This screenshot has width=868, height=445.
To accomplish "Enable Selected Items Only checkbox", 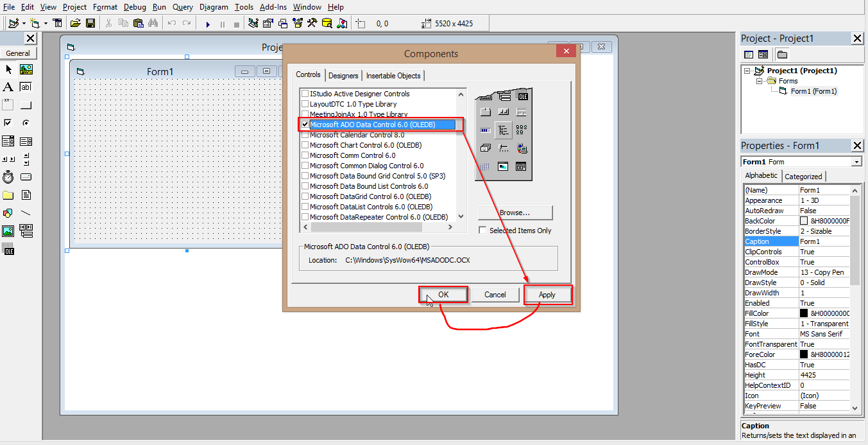I will (482, 231).
